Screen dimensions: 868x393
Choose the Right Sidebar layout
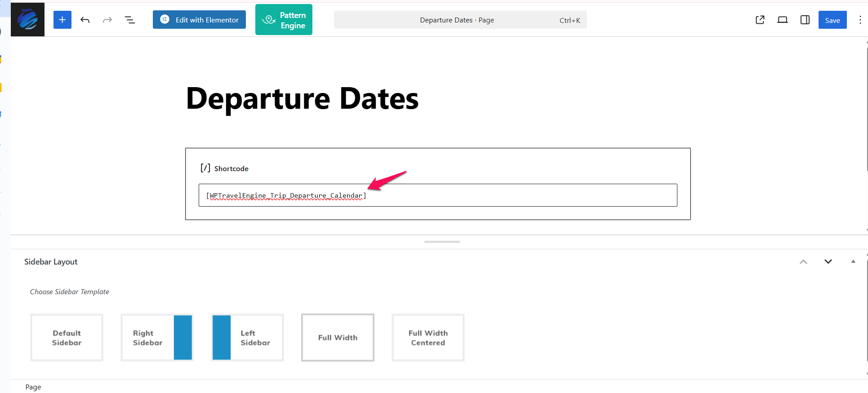click(157, 337)
